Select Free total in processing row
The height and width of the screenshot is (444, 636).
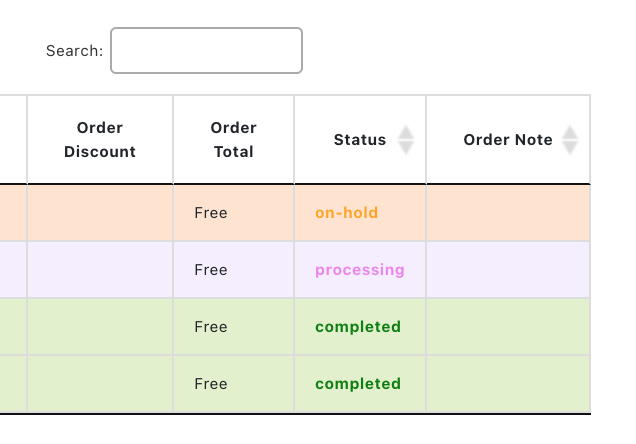tap(211, 270)
